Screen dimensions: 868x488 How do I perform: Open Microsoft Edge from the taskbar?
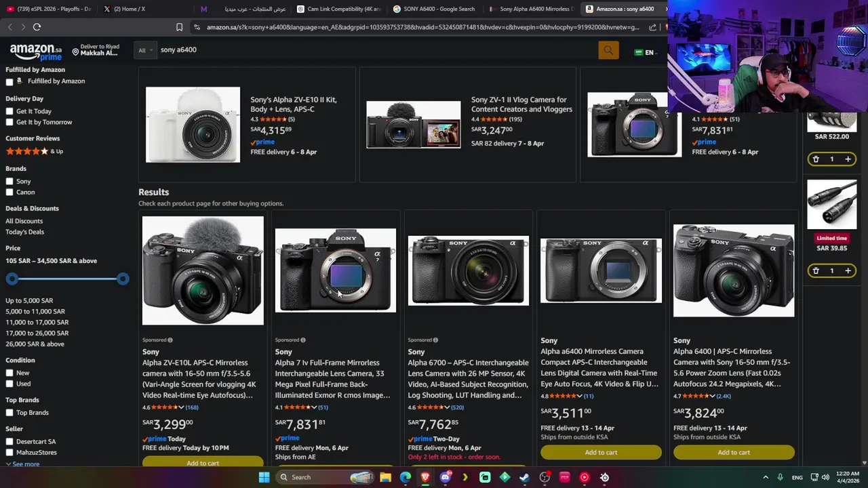[x=406, y=477]
